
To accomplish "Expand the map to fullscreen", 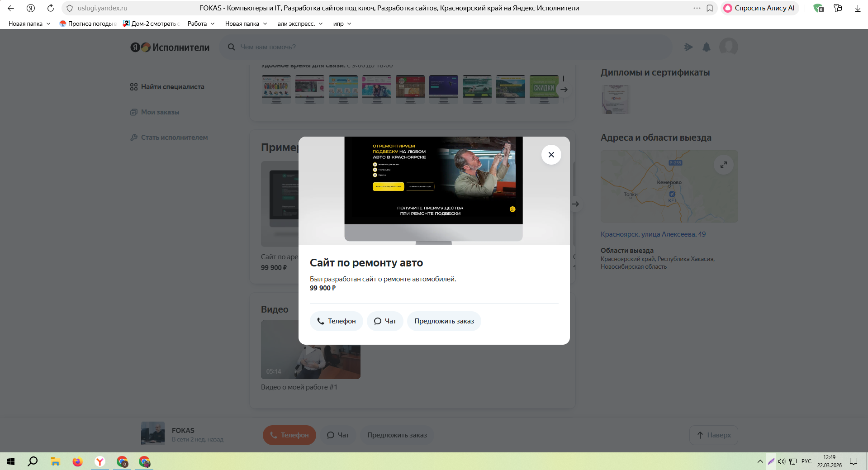I will point(723,165).
